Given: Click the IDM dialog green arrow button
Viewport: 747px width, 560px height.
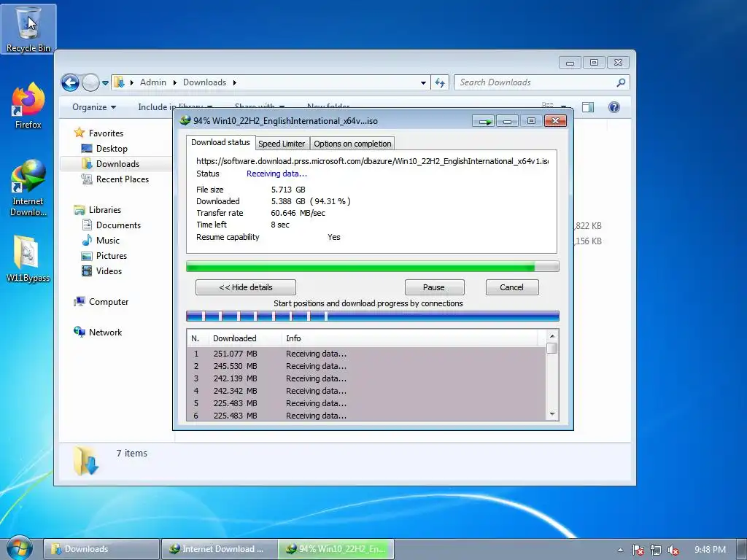Looking at the screenshot, I should [484, 122].
